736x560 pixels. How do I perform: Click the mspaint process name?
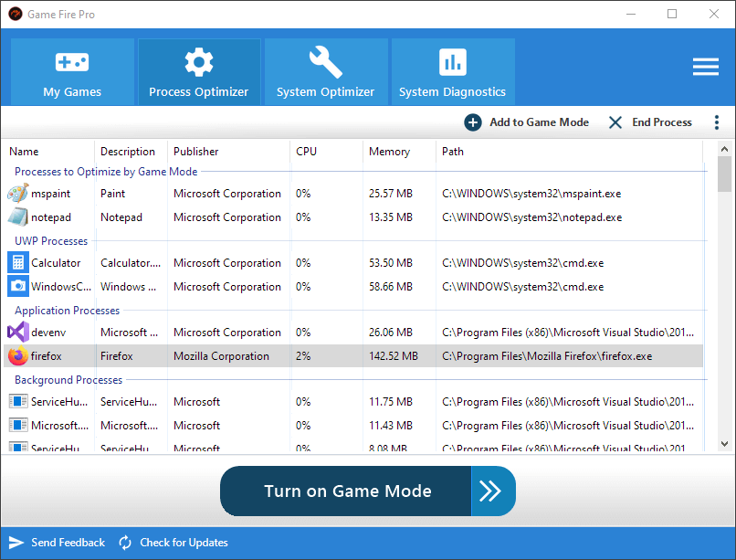pyautogui.click(x=51, y=194)
